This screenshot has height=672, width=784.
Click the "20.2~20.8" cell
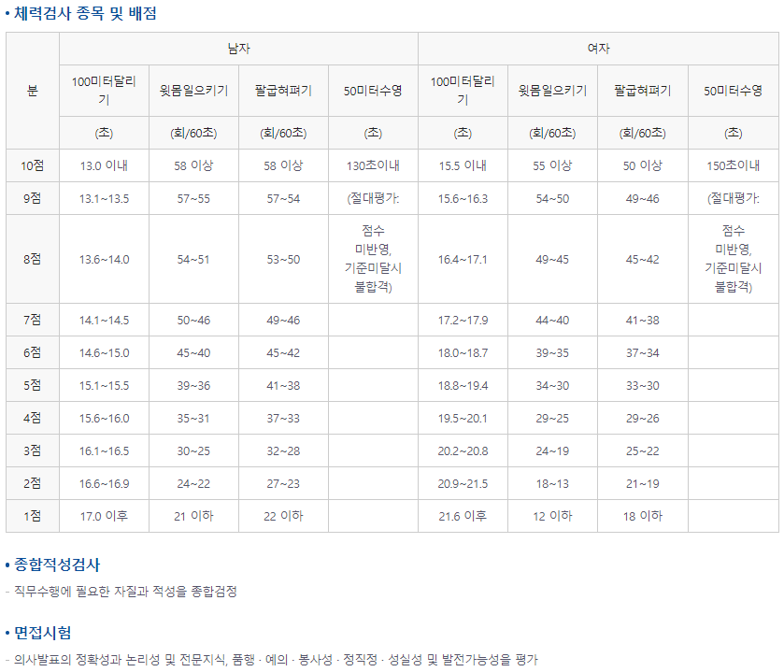click(463, 450)
